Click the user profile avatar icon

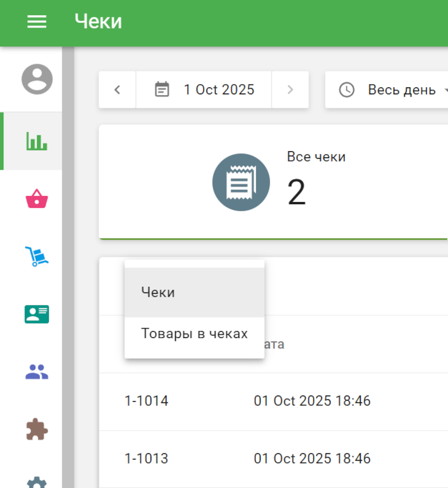point(37,79)
